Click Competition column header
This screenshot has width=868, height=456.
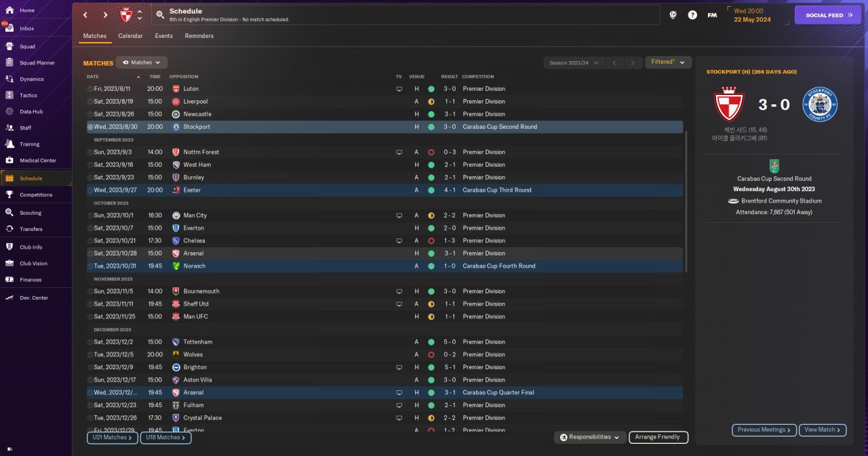point(478,77)
